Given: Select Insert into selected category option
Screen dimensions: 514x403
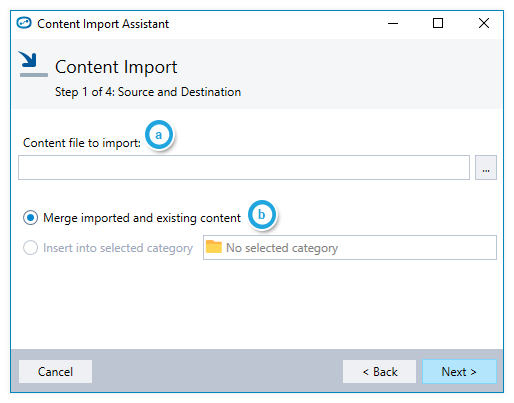Looking at the screenshot, I should [30, 248].
